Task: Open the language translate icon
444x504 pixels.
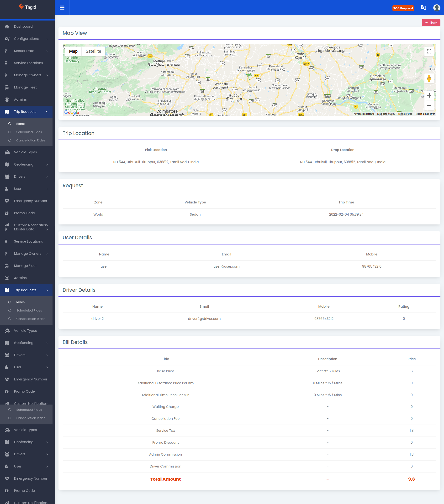Action: (x=423, y=8)
